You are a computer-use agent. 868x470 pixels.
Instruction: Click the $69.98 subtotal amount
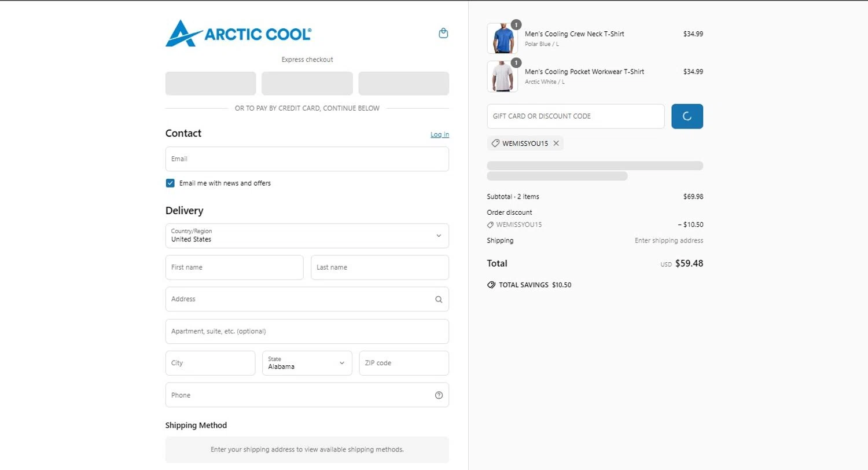tap(693, 197)
